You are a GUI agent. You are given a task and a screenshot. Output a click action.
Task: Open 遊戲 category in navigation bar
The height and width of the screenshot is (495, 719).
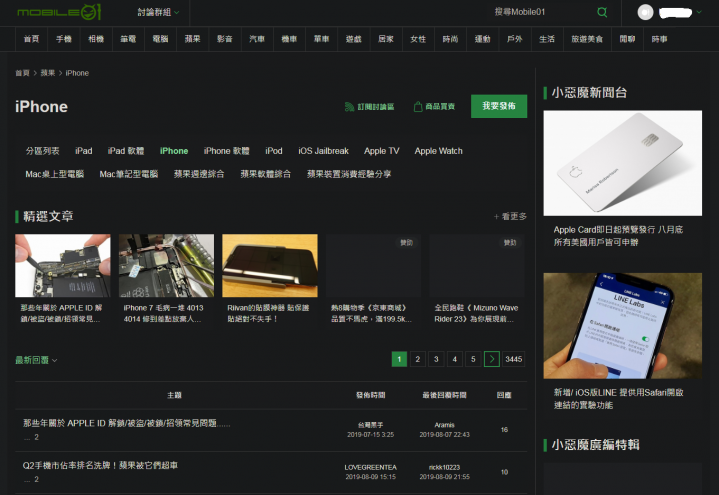[x=354, y=39]
